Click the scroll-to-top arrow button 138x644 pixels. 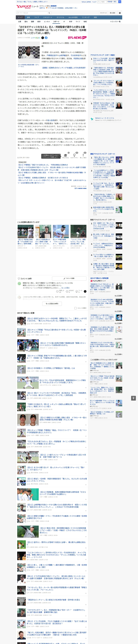coord(133,398)
